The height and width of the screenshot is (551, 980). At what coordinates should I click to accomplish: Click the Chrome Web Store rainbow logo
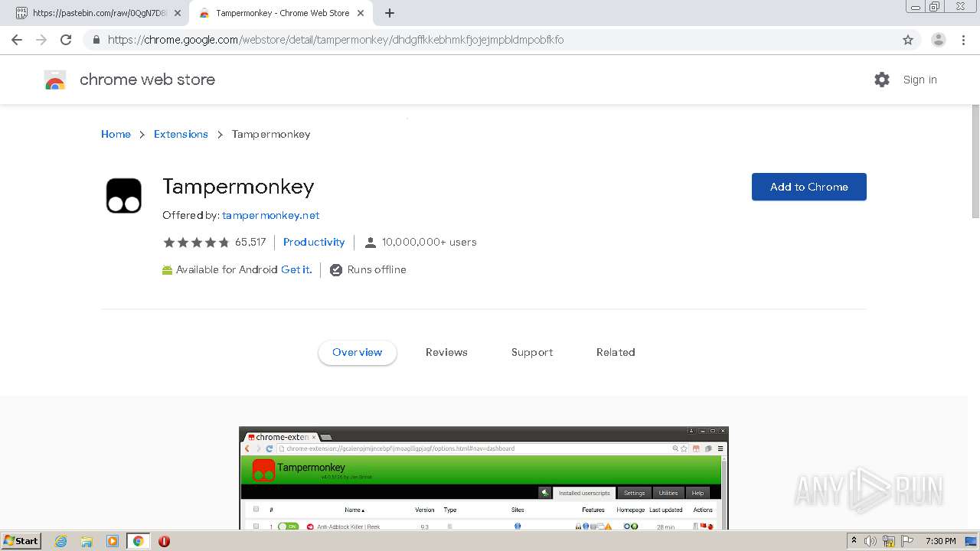[55, 80]
